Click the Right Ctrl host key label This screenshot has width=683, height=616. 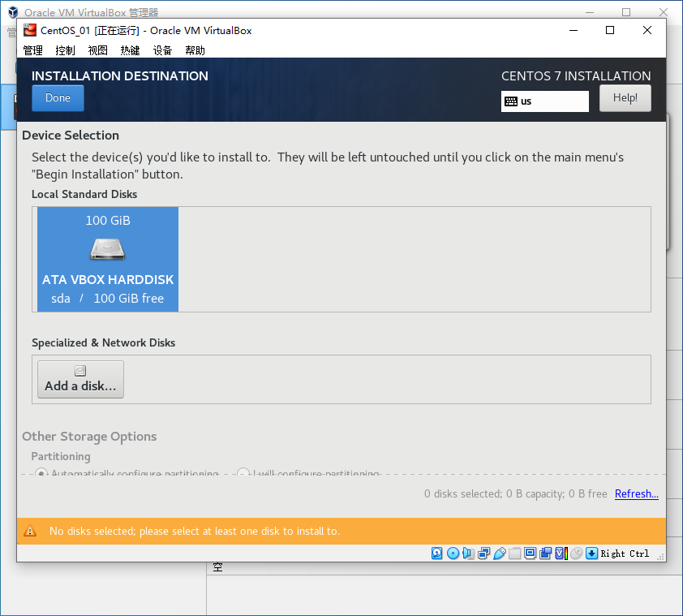point(625,554)
